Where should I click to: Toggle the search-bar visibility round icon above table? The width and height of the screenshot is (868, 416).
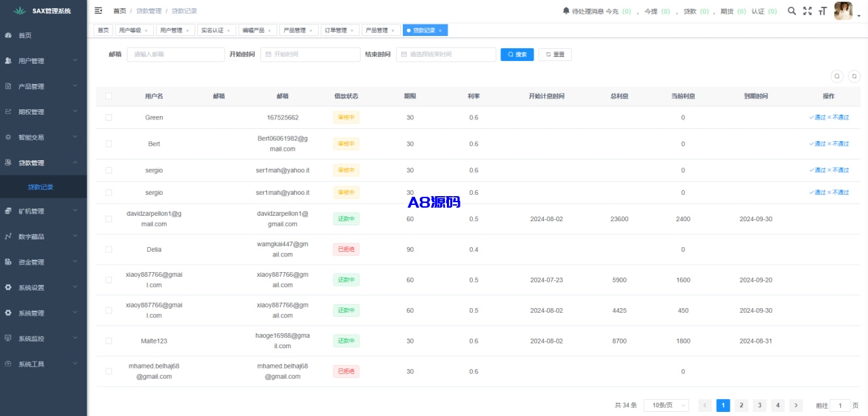click(x=837, y=77)
